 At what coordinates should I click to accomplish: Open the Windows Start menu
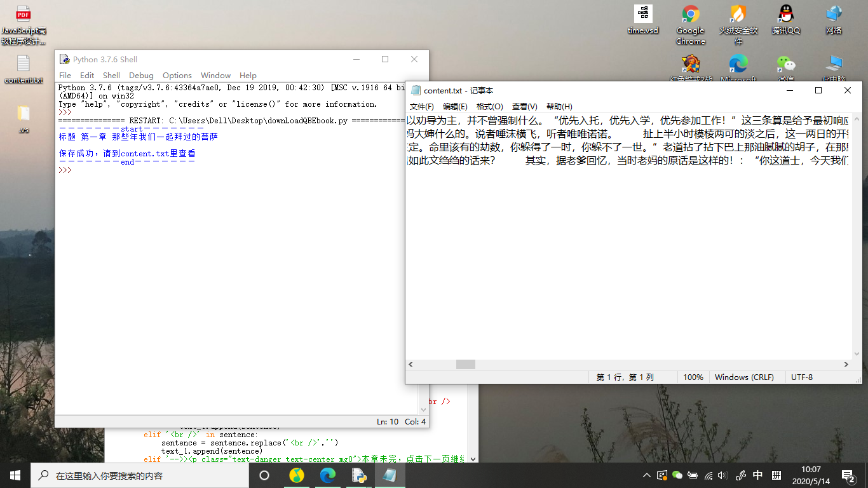pos(15,475)
